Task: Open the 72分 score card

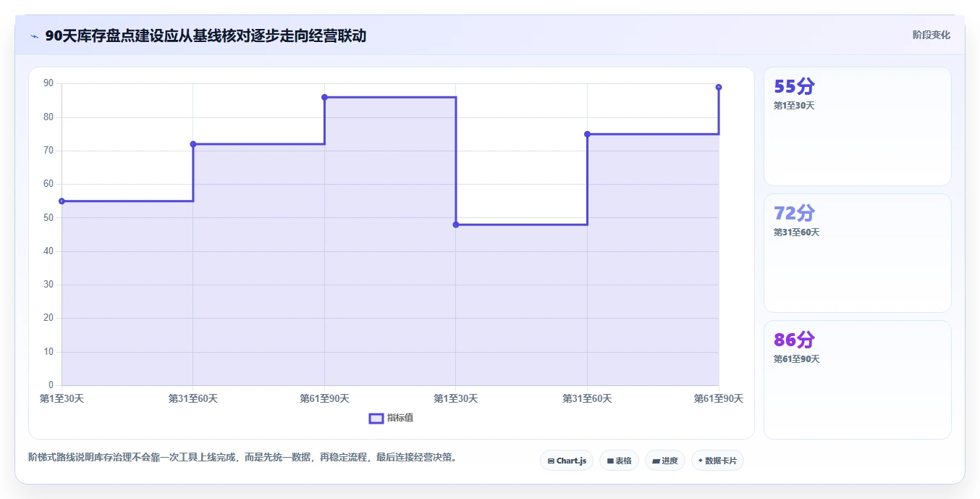Action: (x=857, y=253)
